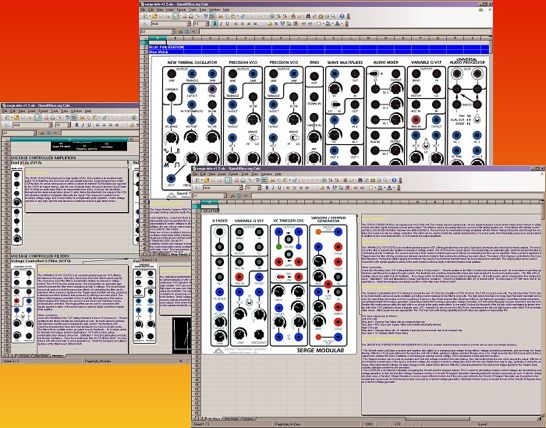
Task: Toggle Edit File mode in SERGE MODULAR window
Action: 228,180
